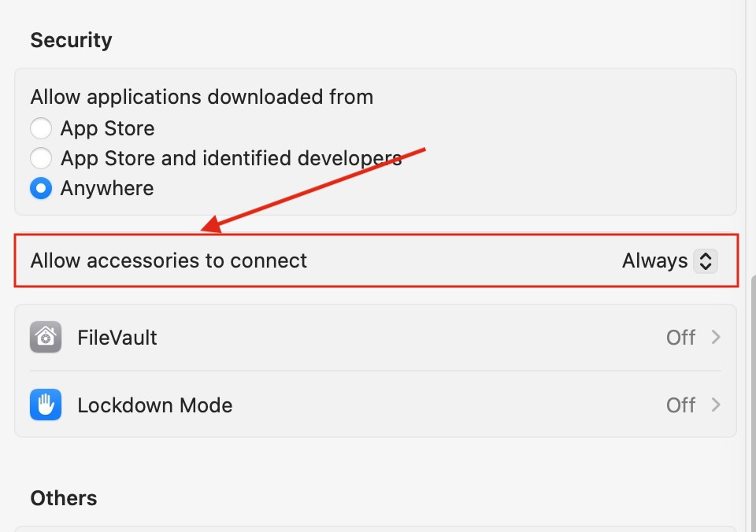
Task: Open the Always accessories dropdown
Action: coord(655,260)
